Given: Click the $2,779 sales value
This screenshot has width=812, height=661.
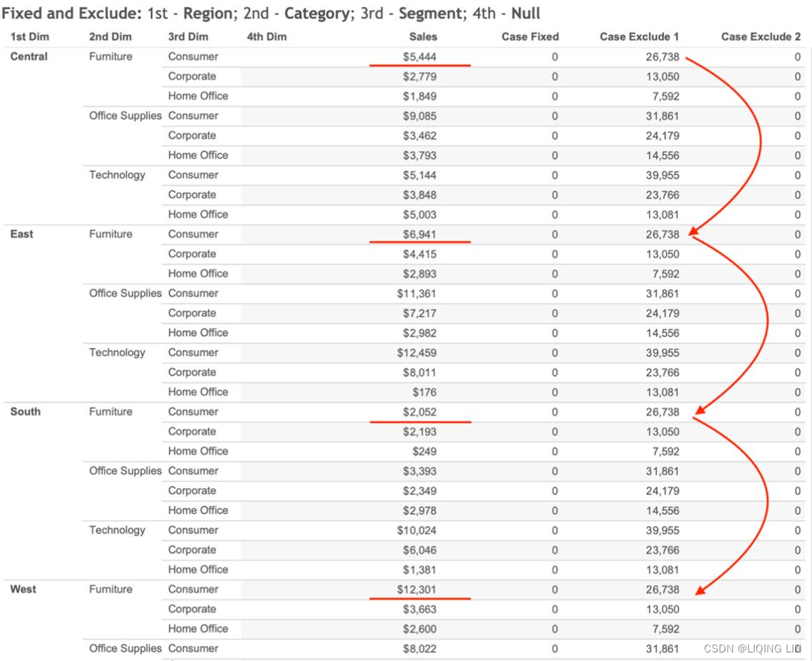Looking at the screenshot, I should coord(420,76).
